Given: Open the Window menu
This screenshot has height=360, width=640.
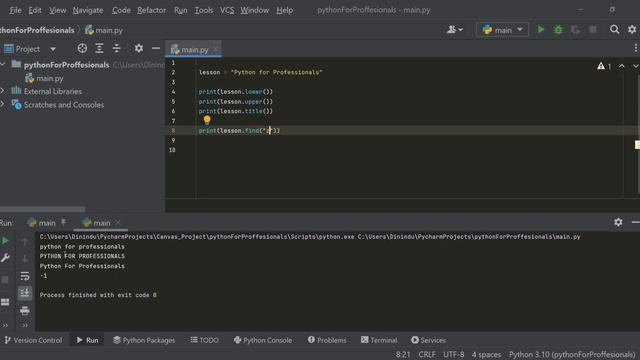Looking at the screenshot, I should [x=254, y=10].
